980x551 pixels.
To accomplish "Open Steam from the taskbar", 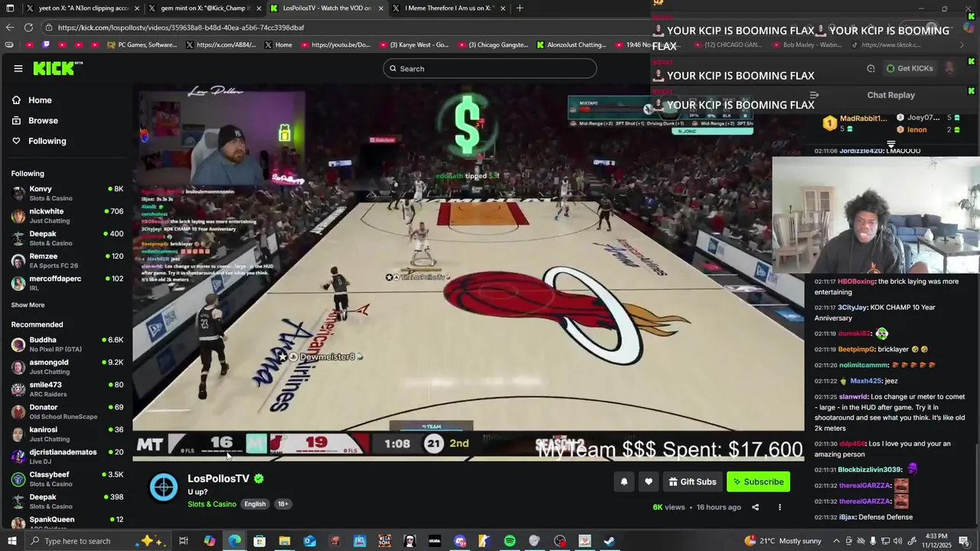I will (x=609, y=541).
